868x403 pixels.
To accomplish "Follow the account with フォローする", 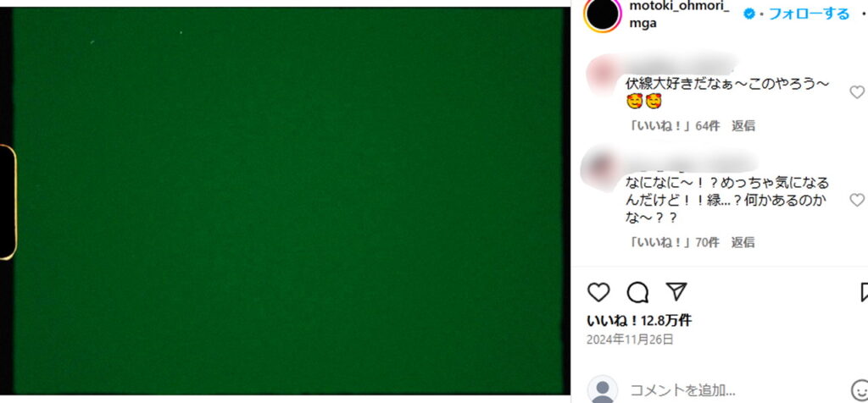I will click(809, 14).
